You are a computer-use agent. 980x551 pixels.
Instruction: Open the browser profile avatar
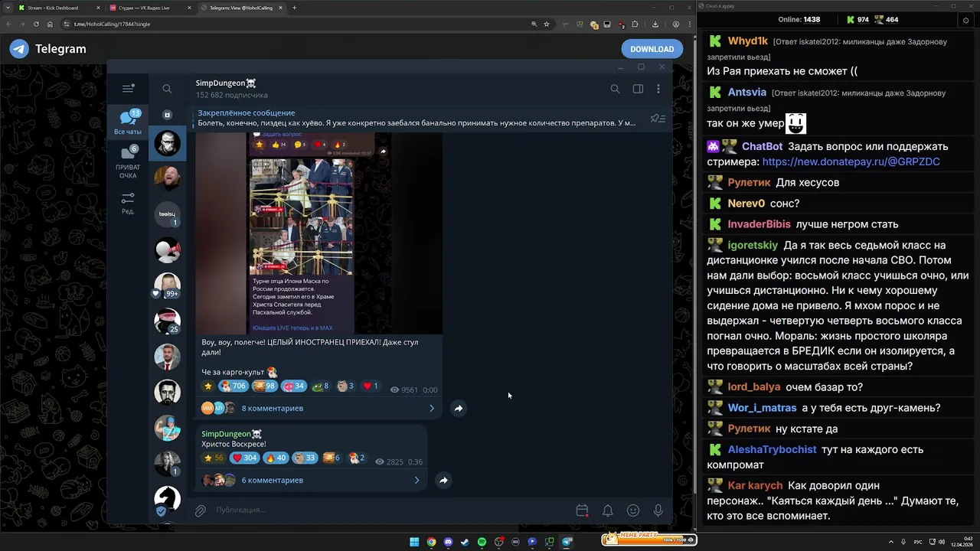676,24
